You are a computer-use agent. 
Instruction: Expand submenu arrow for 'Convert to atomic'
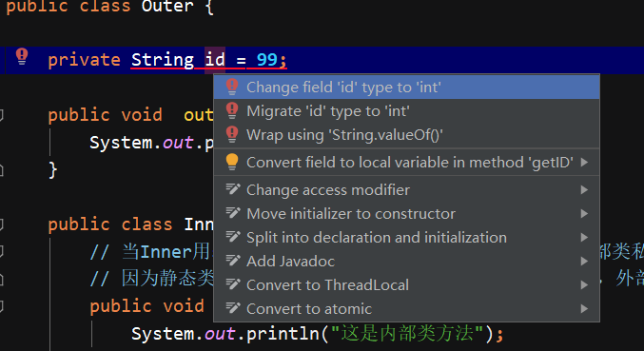[584, 309]
